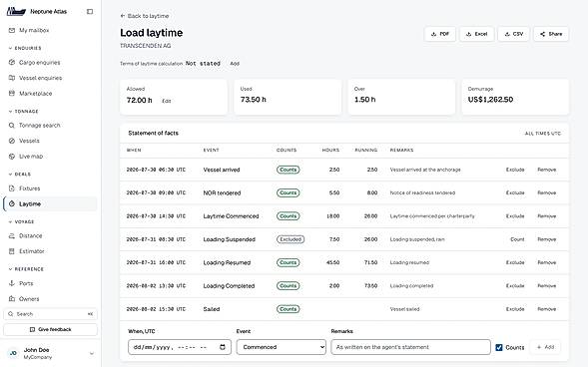Image resolution: width=588 pixels, height=367 pixels.
Task: Exclude the Sailed event
Action: tap(515, 309)
